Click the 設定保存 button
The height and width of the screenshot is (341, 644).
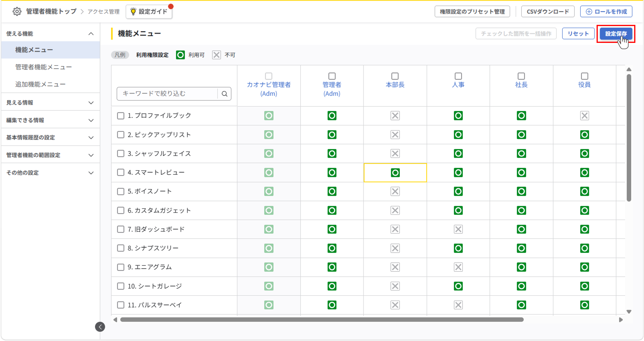(x=616, y=34)
